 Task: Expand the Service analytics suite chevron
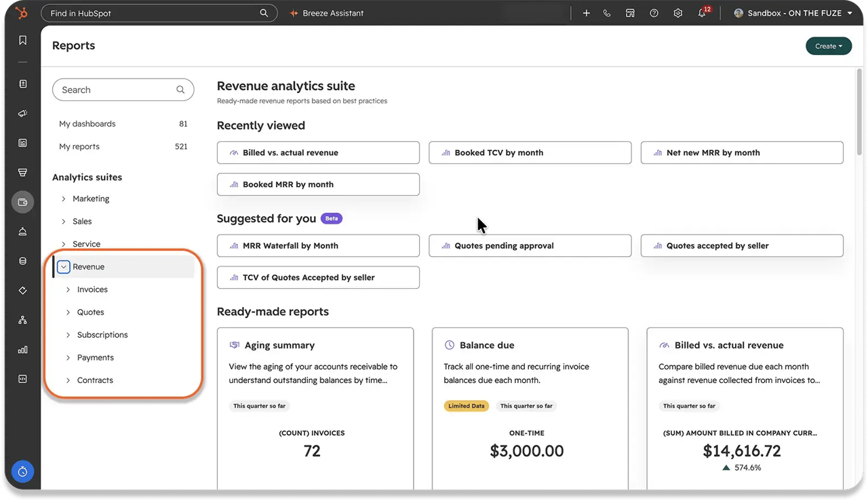(64, 244)
